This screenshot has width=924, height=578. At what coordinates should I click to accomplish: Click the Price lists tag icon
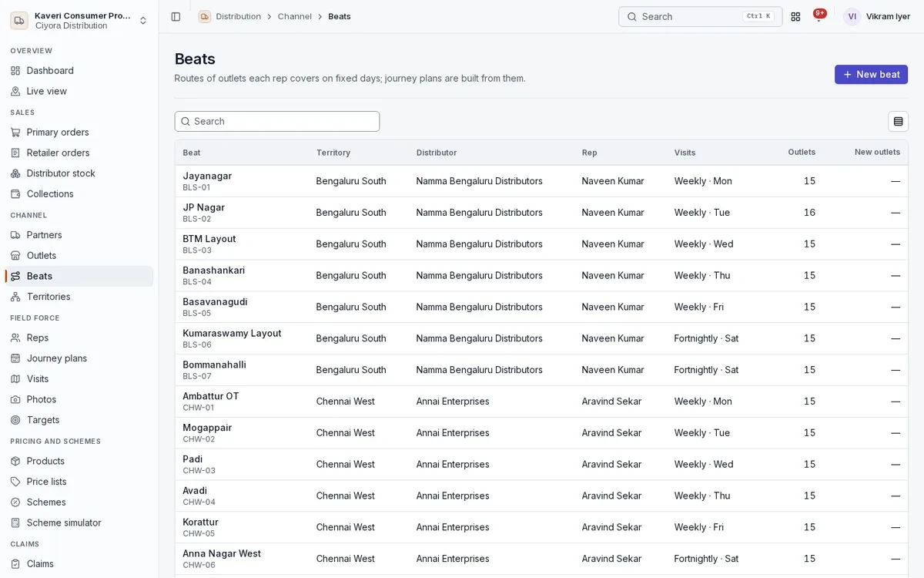(15, 482)
